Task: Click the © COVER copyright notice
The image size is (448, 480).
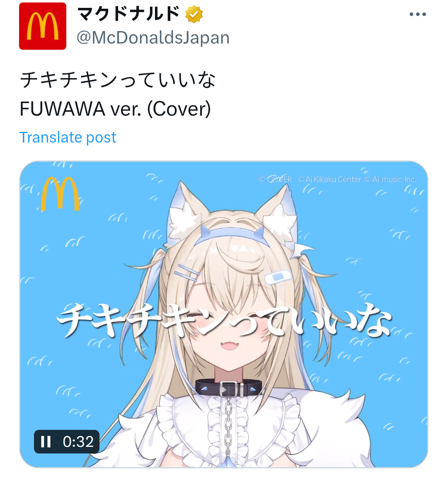Action: coord(275,179)
